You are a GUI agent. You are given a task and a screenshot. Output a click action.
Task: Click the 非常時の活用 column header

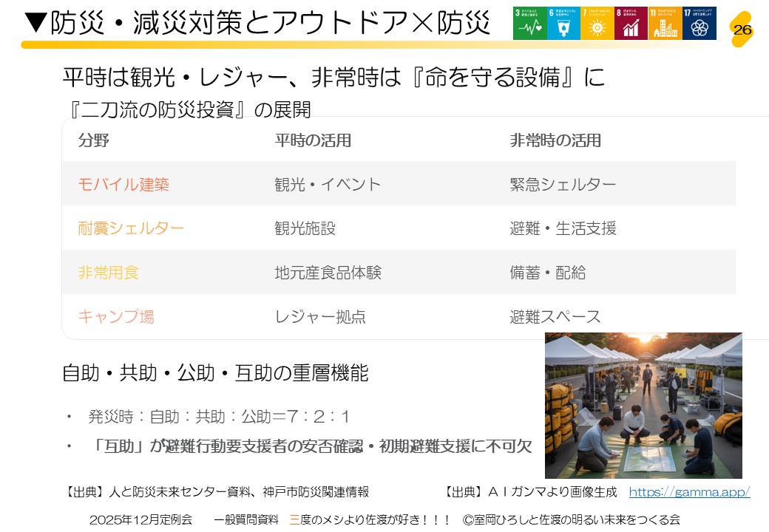(555, 140)
